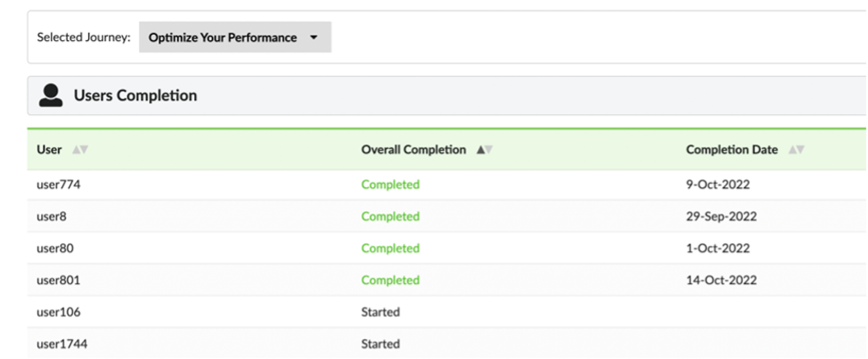Click the Overall Completion column header
The width and height of the screenshot is (868, 359).
(x=414, y=150)
